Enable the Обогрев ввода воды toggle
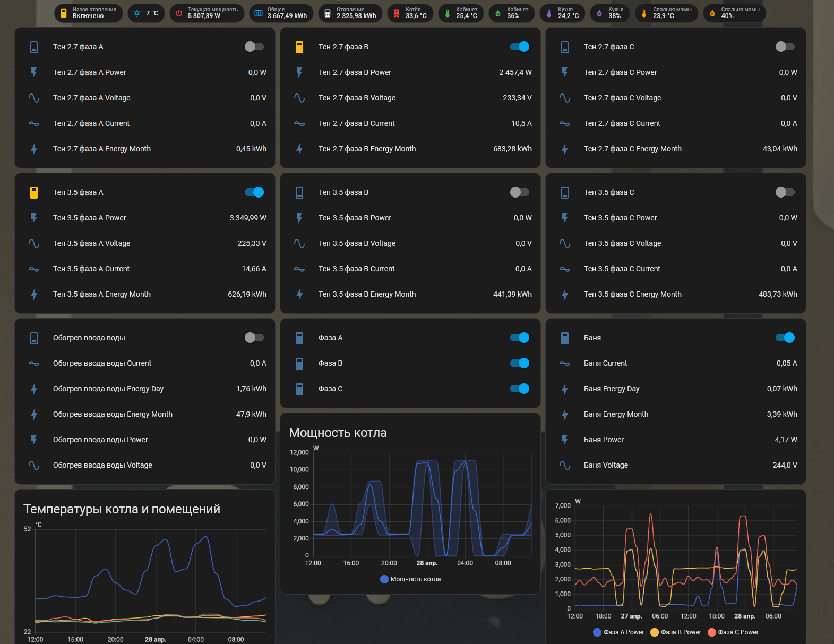Viewport: 834px width, 644px height. click(x=254, y=338)
